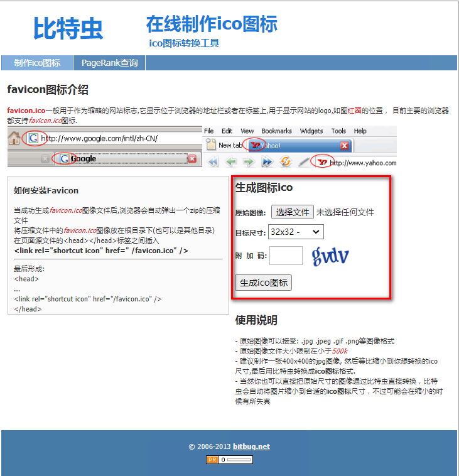
Task: Click the green back arrow in example toolbar
Action: (x=231, y=162)
